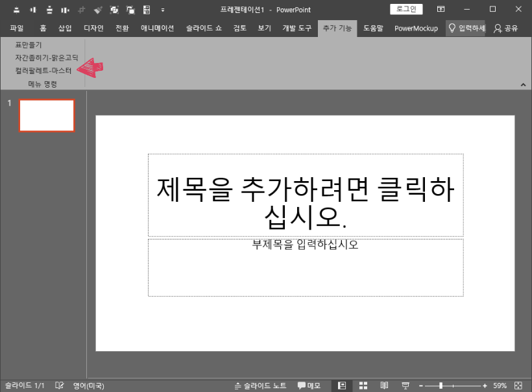Open the 보기 tab

coord(264,28)
